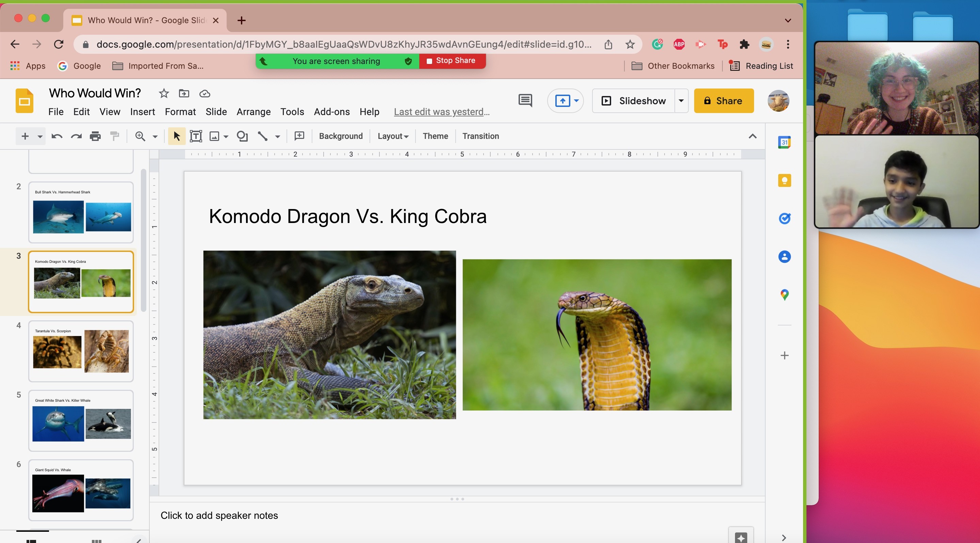Expand the Slideshow options dropdown arrow
Screen dimensions: 980x543
[x=681, y=101]
